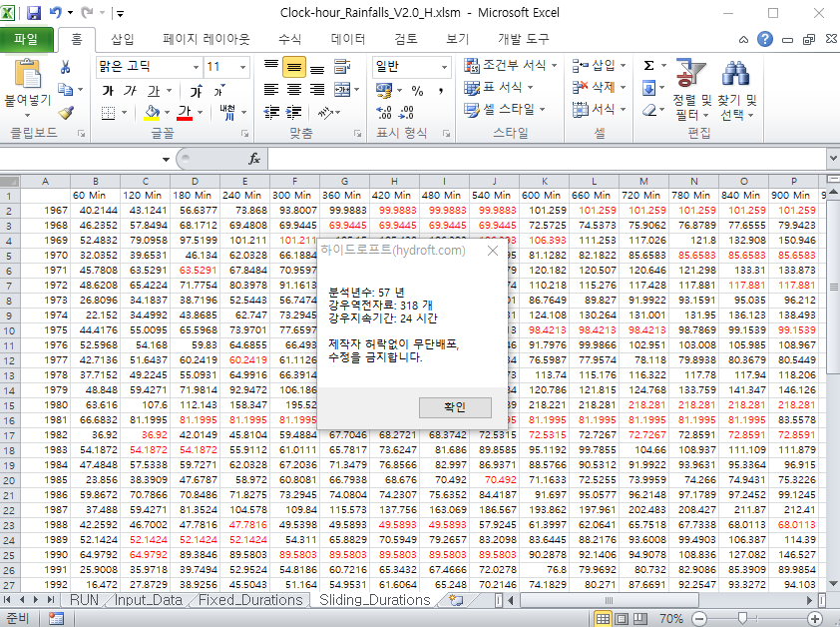
Task: Toggle Bold formatting (가)
Action: click(108, 91)
